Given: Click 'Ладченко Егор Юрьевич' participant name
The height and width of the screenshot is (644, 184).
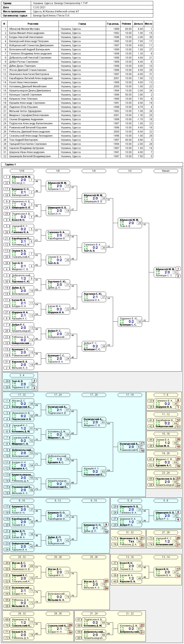Looking at the screenshot, I should pos(23,107).
